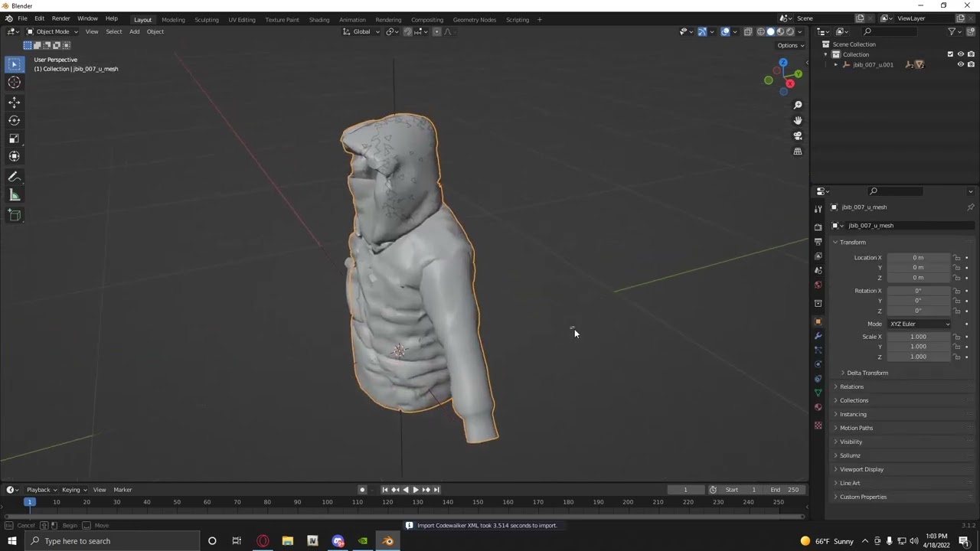980x551 pixels.
Task: Open the Object Mode dropdown
Action: click(x=52, y=31)
